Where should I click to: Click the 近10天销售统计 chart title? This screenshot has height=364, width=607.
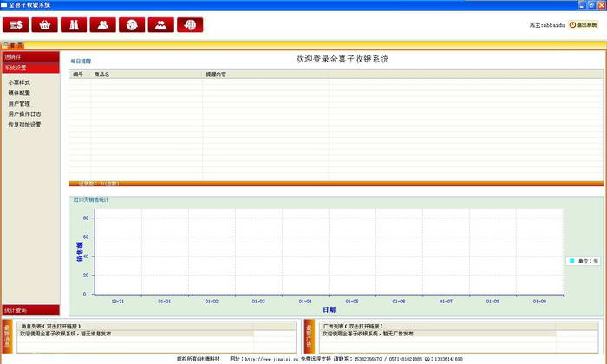91,200
